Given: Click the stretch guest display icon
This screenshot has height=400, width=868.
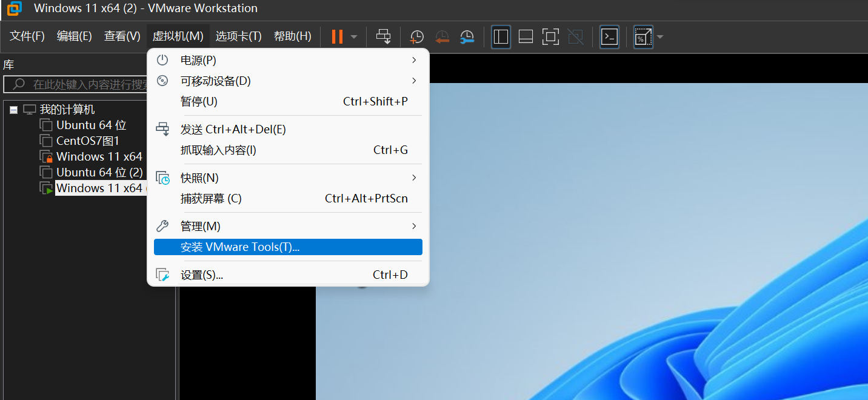Looking at the screenshot, I should point(643,37).
